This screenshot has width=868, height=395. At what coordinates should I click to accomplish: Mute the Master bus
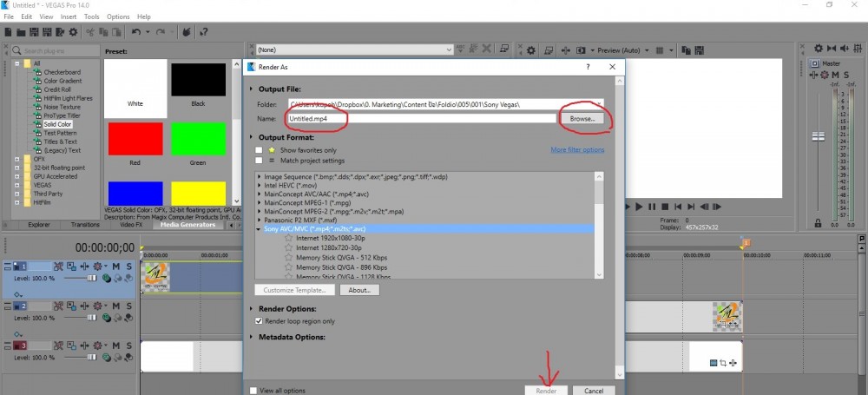[x=836, y=75]
